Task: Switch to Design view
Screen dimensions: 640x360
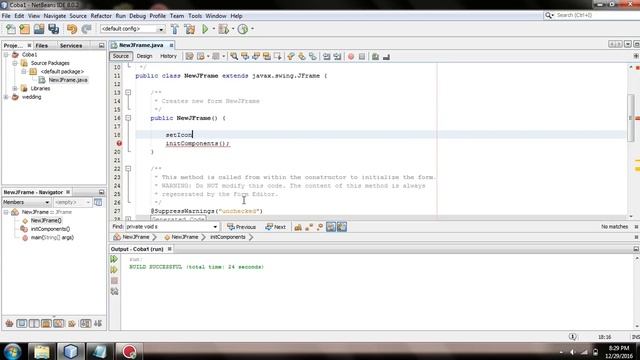Action: (144, 56)
